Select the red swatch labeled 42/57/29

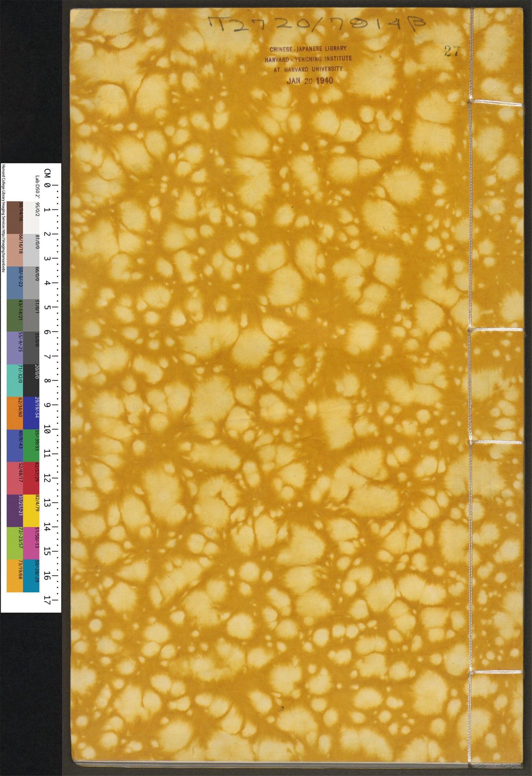click(31, 478)
